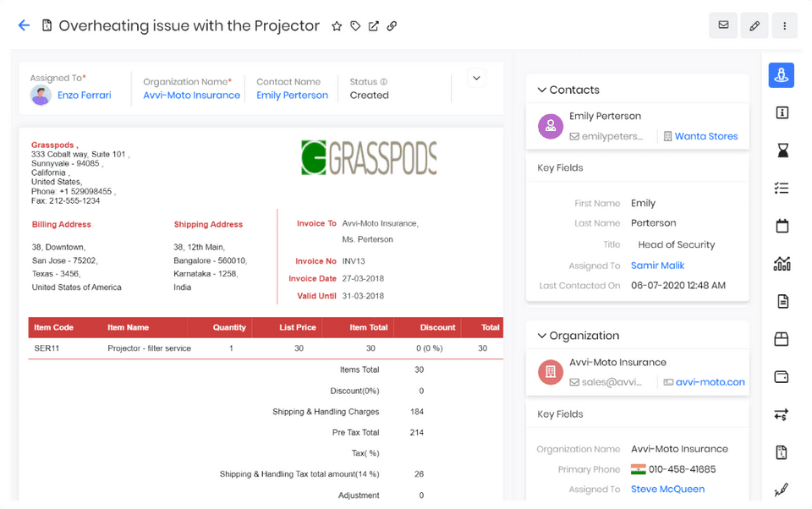Click the Billing Address heading
This screenshot has width=812, height=509.
pos(62,225)
